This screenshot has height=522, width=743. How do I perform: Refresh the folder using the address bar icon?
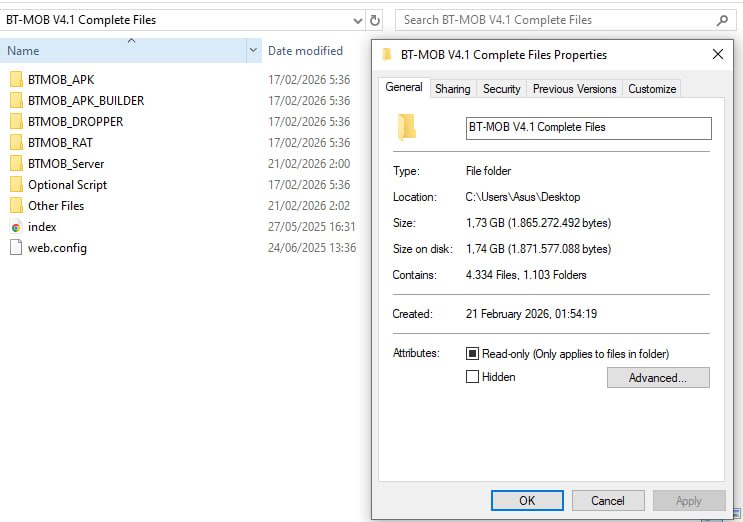[x=375, y=20]
